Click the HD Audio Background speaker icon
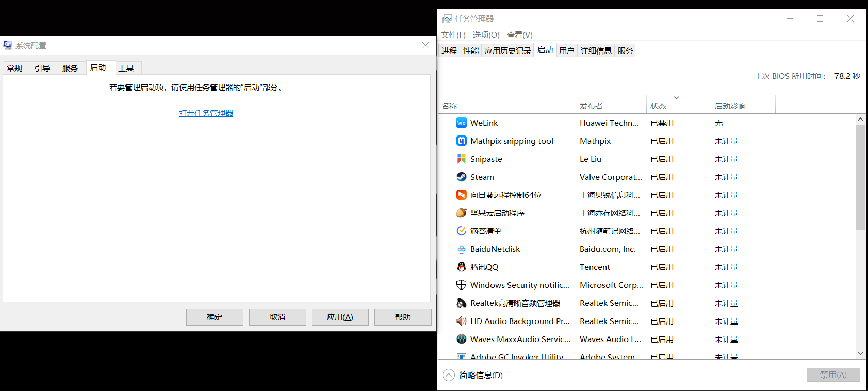 (x=462, y=321)
